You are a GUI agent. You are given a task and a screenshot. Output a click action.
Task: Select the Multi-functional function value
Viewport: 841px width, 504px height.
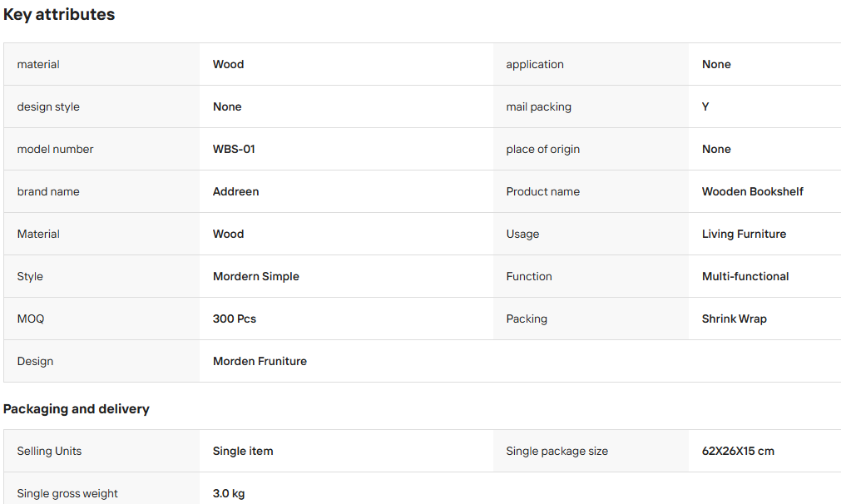tap(745, 276)
